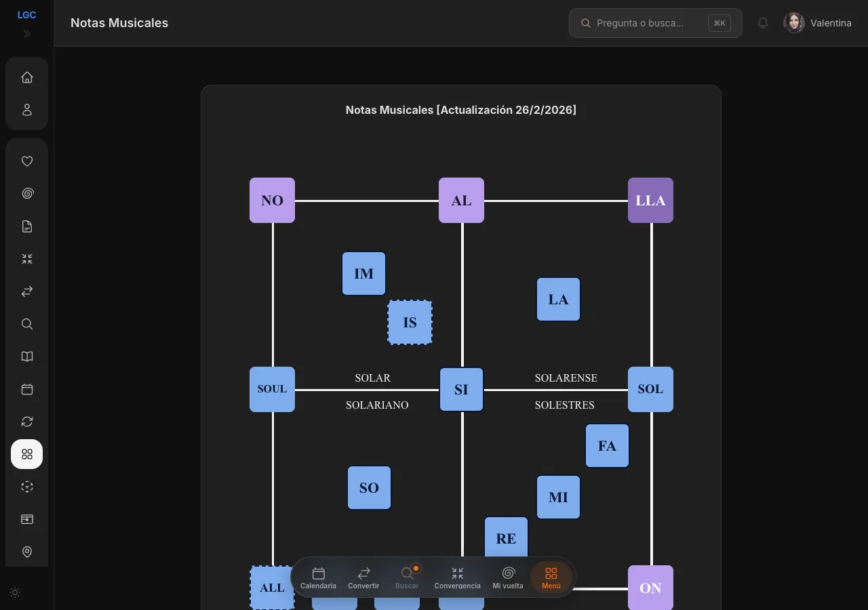Select the purple ON node
868x610 pixels.
point(650,588)
